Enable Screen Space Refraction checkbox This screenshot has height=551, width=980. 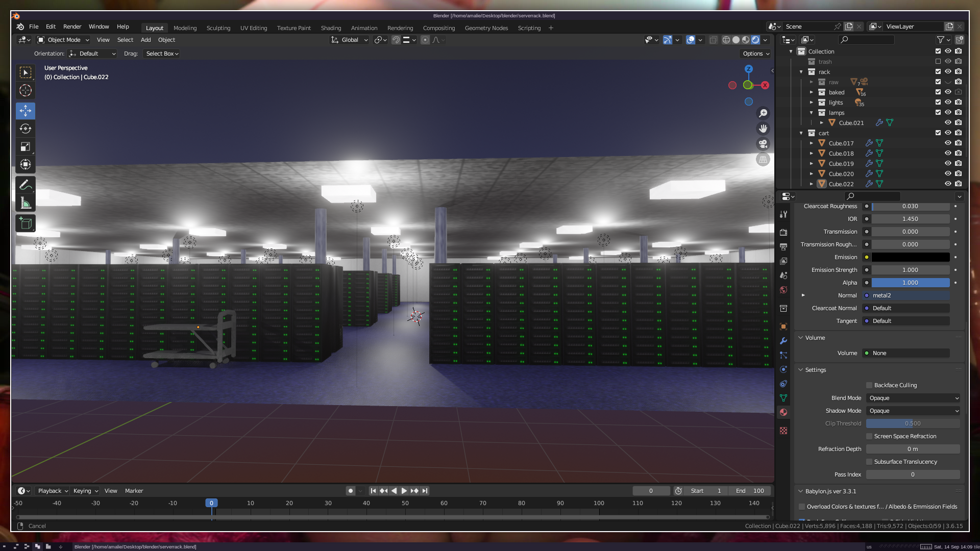click(869, 436)
